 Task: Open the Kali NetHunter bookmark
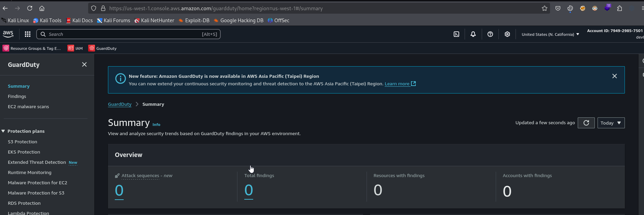(x=154, y=20)
